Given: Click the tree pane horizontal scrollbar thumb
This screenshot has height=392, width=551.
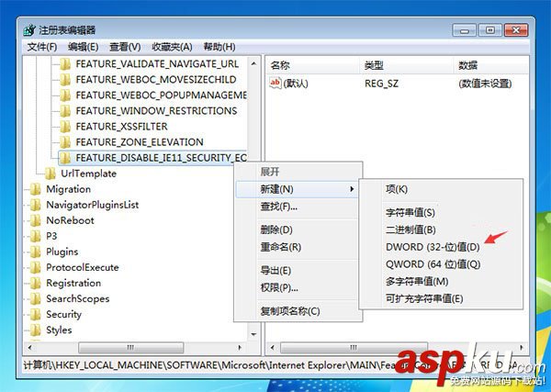Looking at the screenshot, I should 130,348.
